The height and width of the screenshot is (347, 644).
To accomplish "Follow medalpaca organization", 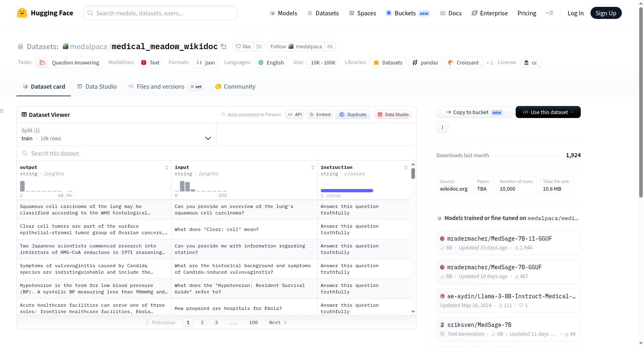I will [296, 46].
